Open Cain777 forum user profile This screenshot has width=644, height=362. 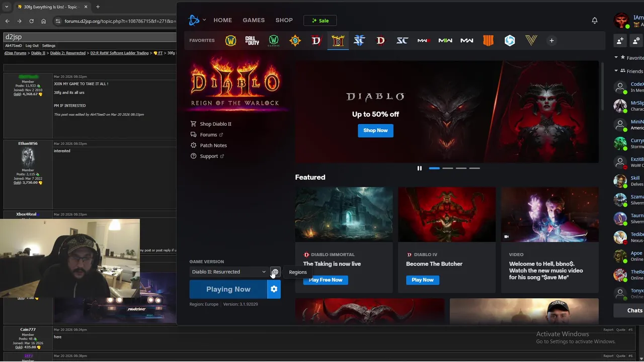pos(28,330)
